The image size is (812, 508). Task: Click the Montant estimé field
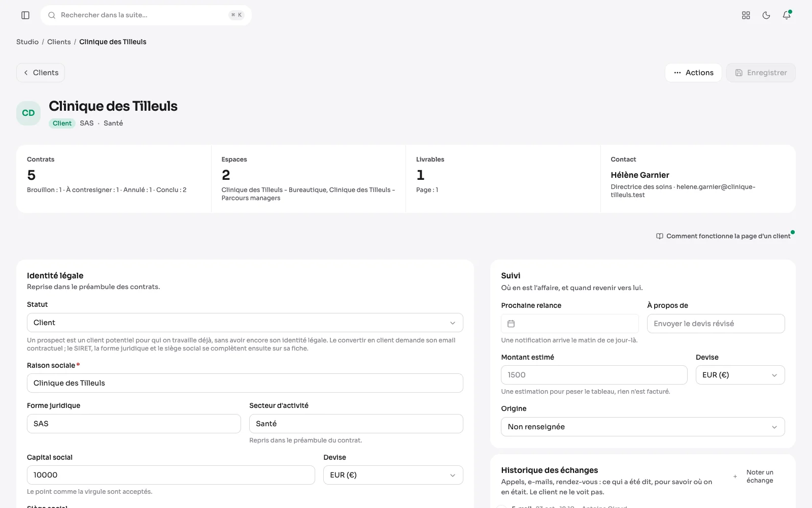click(x=594, y=375)
